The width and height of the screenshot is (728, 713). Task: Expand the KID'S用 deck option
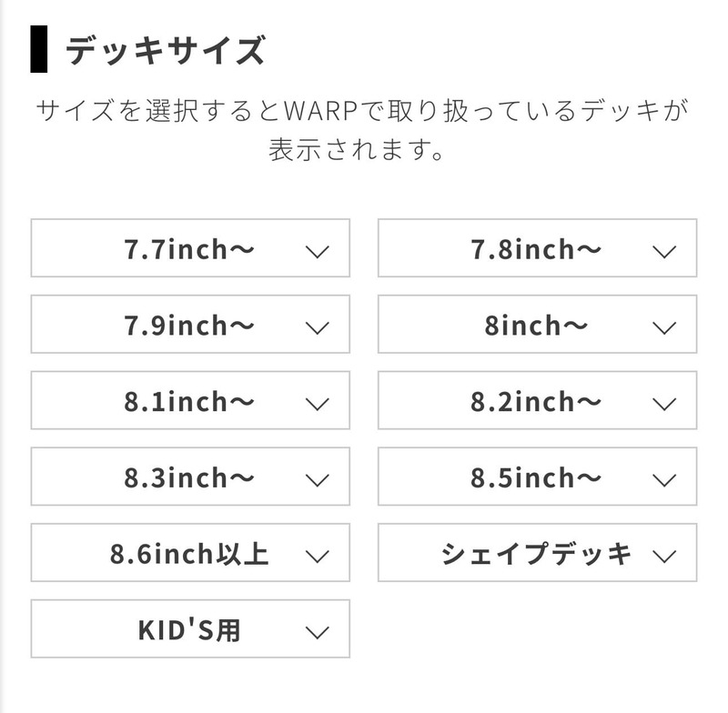(x=189, y=629)
